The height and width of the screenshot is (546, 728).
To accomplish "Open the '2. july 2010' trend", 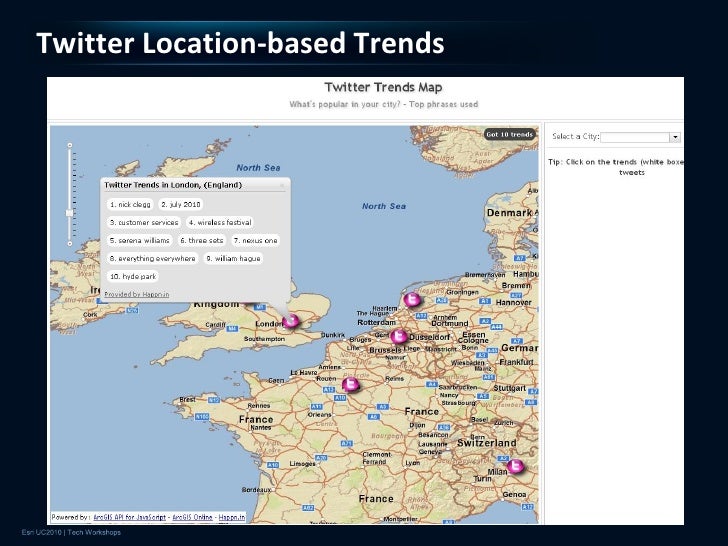I will (x=181, y=204).
